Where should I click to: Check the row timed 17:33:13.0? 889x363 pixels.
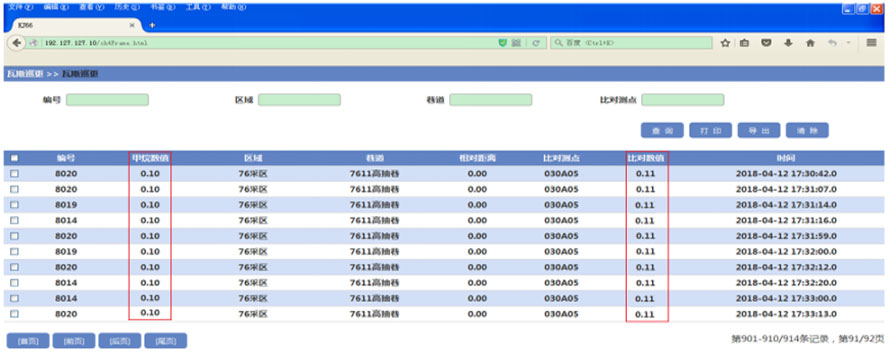coord(14,314)
